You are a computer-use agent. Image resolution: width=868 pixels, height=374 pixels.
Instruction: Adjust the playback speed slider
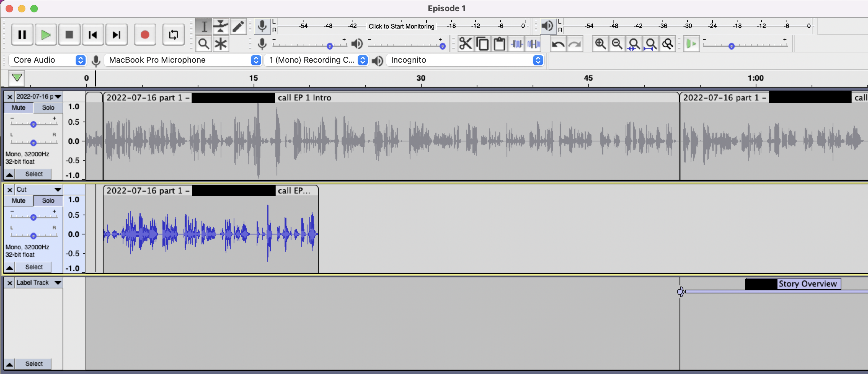(731, 46)
